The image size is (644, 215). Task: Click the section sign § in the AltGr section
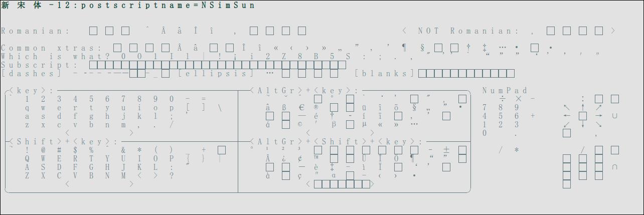[414, 107]
